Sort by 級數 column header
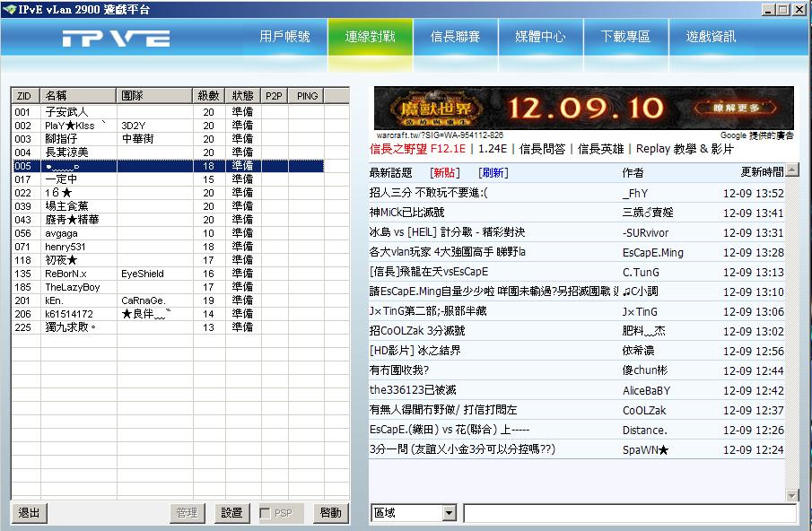Viewport: 812px width, 531px height. coord(209,96)
